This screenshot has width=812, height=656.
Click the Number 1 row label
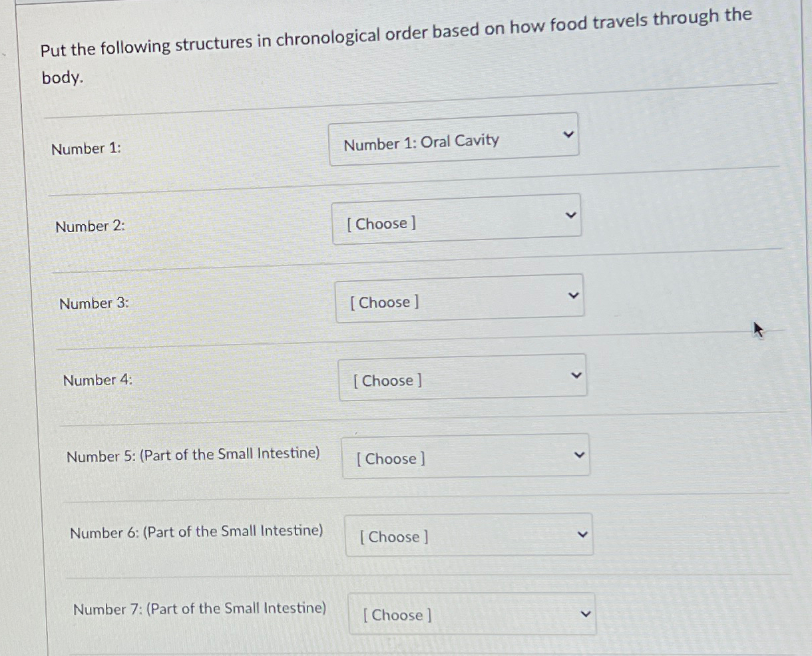(87, 148)
